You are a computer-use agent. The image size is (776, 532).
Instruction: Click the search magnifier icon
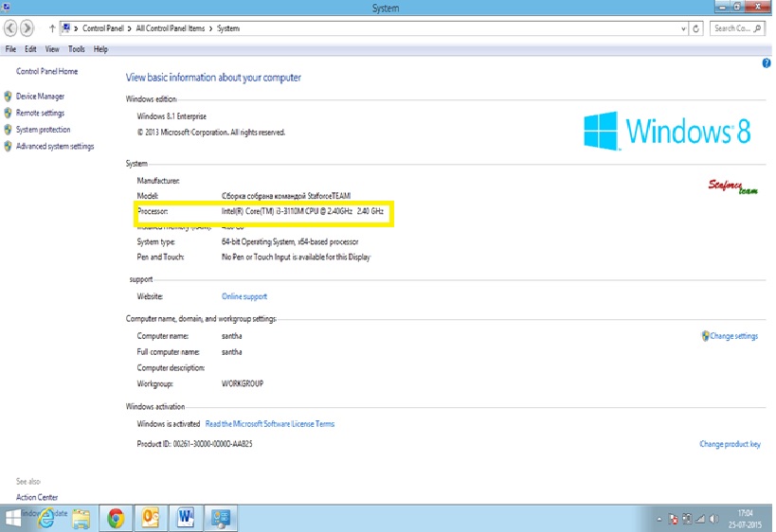coord(758,28)
